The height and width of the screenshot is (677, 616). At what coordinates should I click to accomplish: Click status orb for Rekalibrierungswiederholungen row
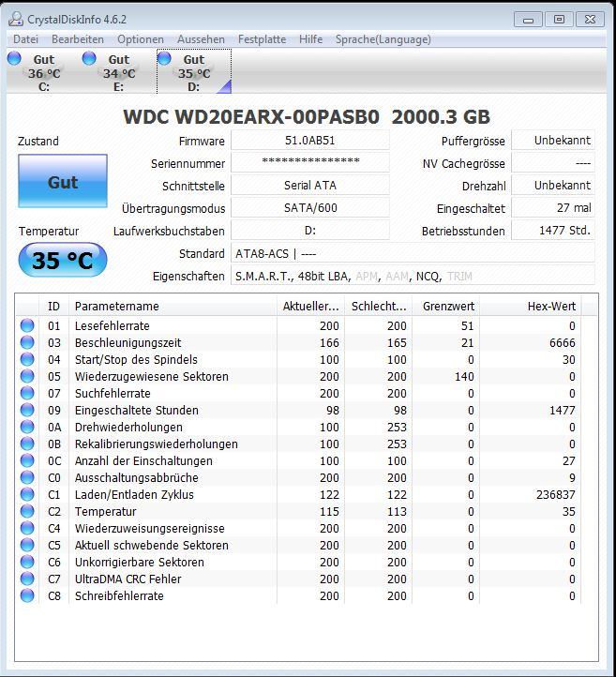click(27, 444)
